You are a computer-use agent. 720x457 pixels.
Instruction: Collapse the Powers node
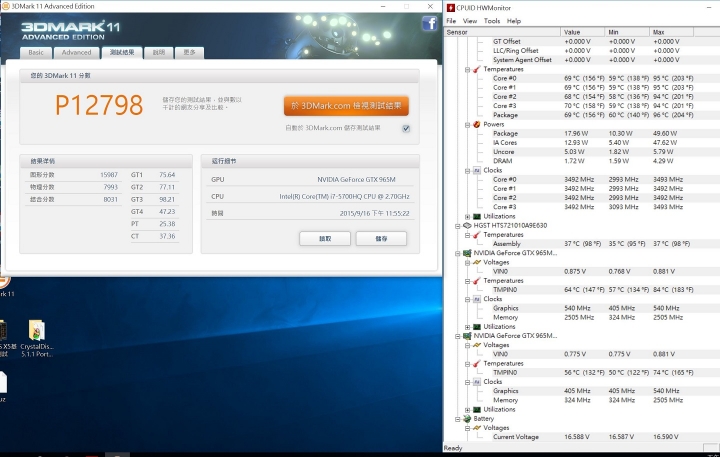coord(467,124)
